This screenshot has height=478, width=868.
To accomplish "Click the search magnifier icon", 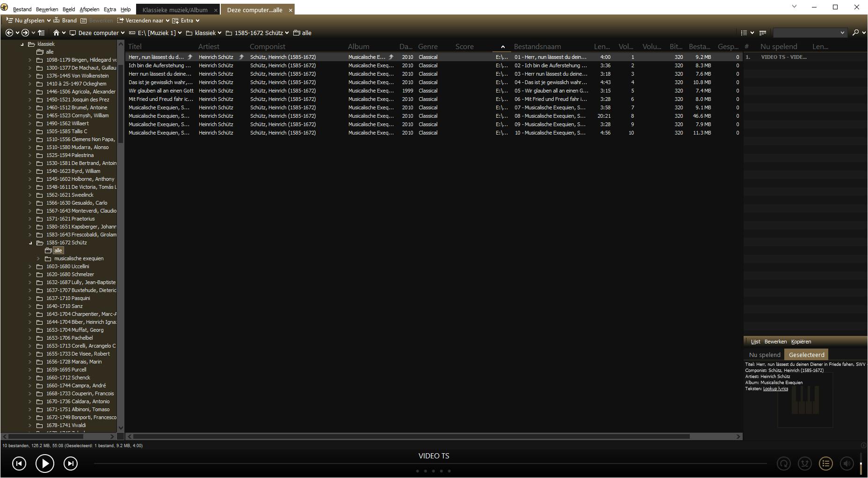I will pyautogui.click(x=855, y=33).
